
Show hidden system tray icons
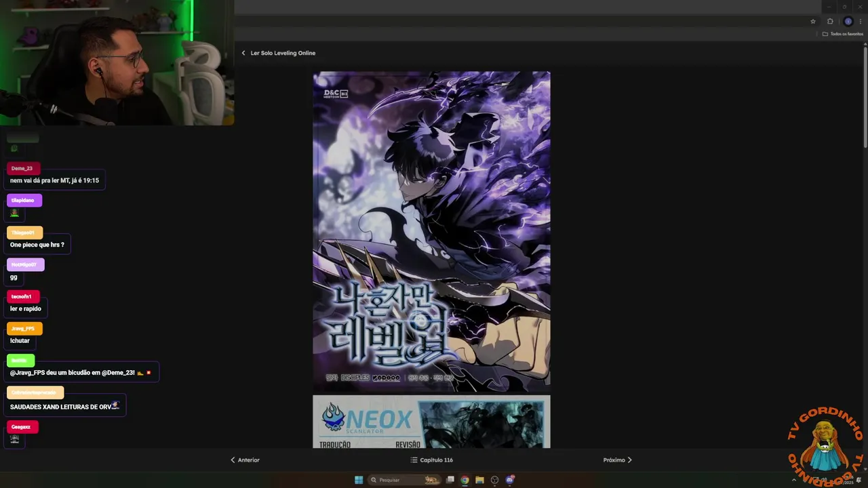tap(794, 480)
